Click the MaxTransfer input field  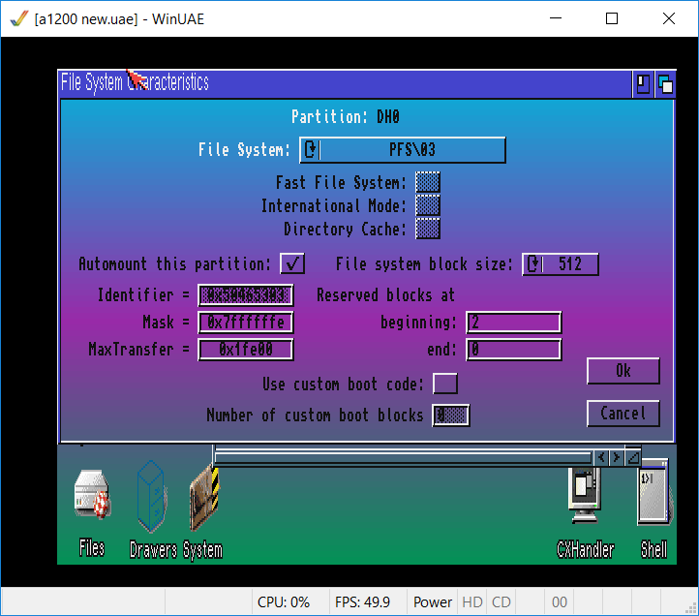pos(246,350)
